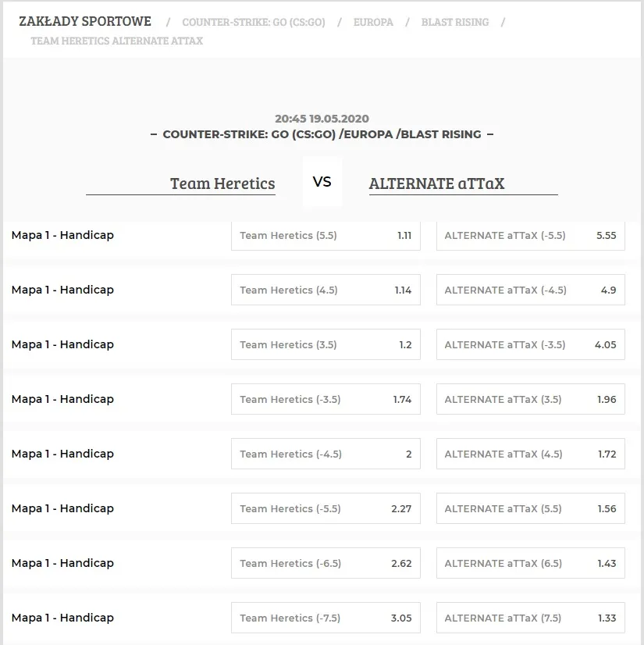644x645 pixels.
Task: Pick ALTERNATE aTTaX (-3.5) at 4.05
Action: [x=530, y=344]
